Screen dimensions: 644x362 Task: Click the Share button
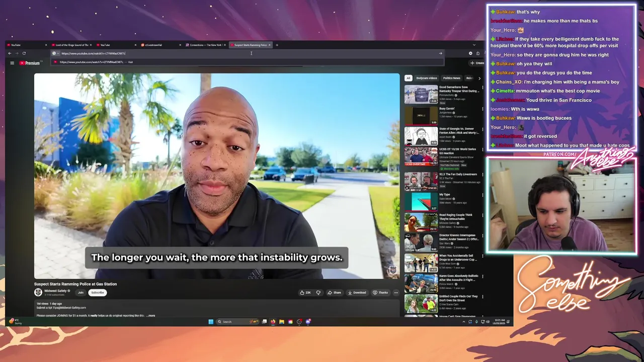click(x=334, y=293)
